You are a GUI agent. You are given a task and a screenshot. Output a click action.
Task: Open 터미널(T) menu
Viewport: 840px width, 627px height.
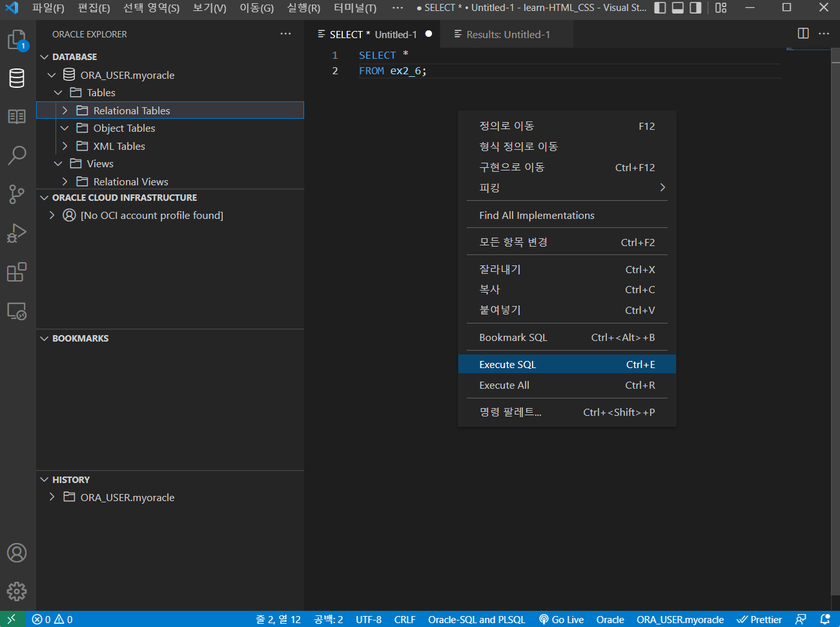(355, 8)
